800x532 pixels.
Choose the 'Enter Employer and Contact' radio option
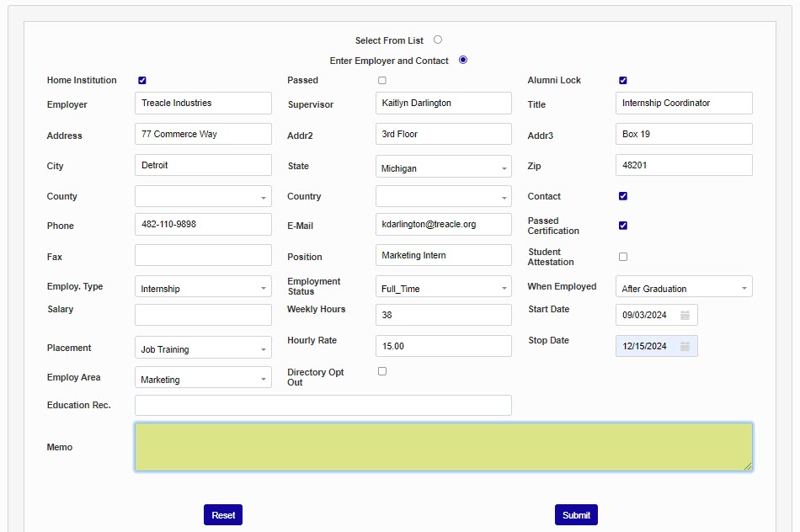coord(463,60)
